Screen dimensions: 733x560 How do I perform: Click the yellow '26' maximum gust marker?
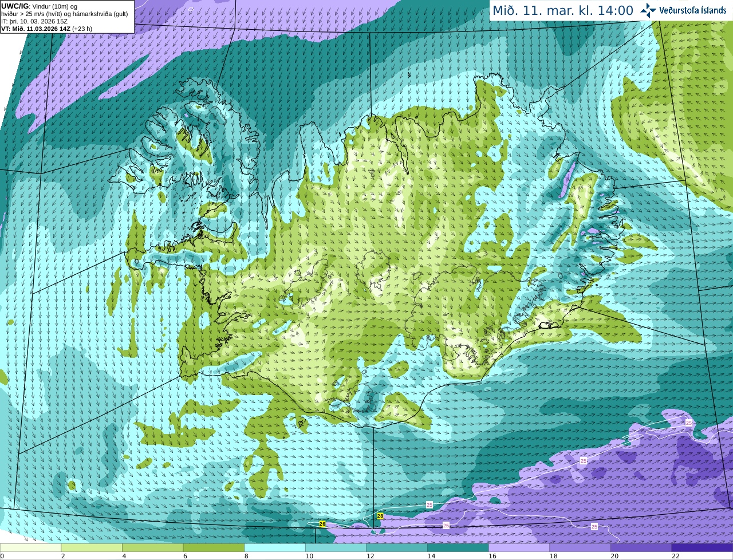pyautogui.click(x=322, y=524)
